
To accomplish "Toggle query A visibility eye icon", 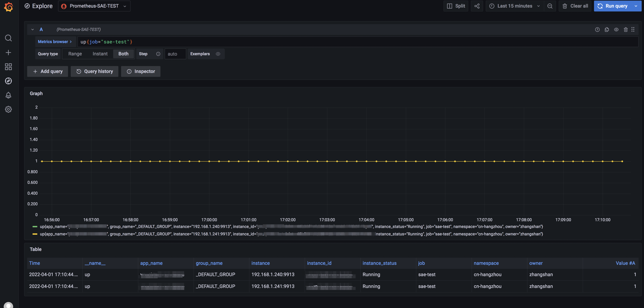I will [x=616, y=29].
